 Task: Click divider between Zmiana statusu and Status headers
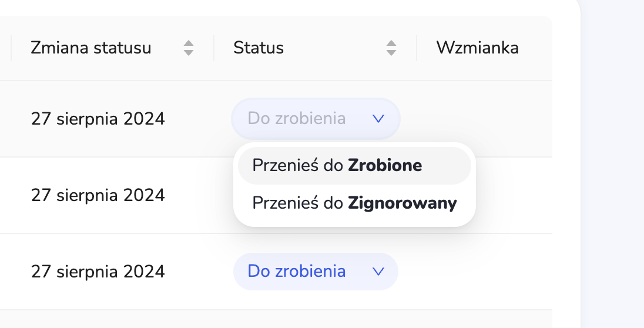coord(214,48)
